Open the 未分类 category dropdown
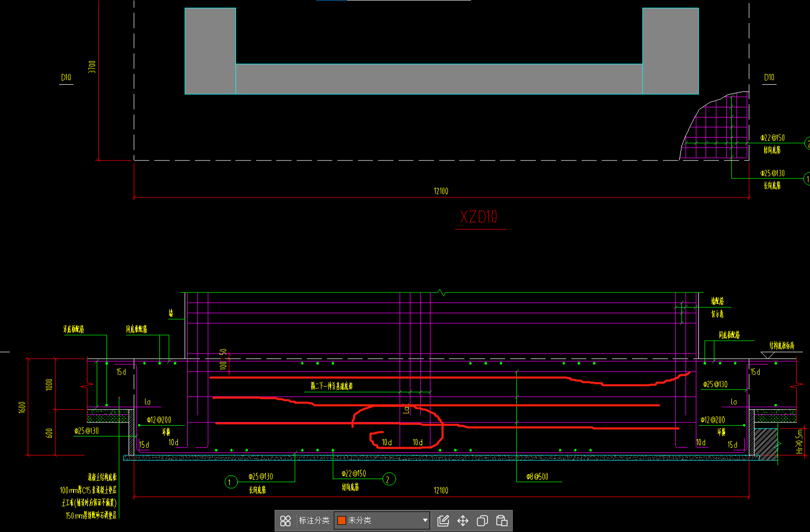 point(382,520)
